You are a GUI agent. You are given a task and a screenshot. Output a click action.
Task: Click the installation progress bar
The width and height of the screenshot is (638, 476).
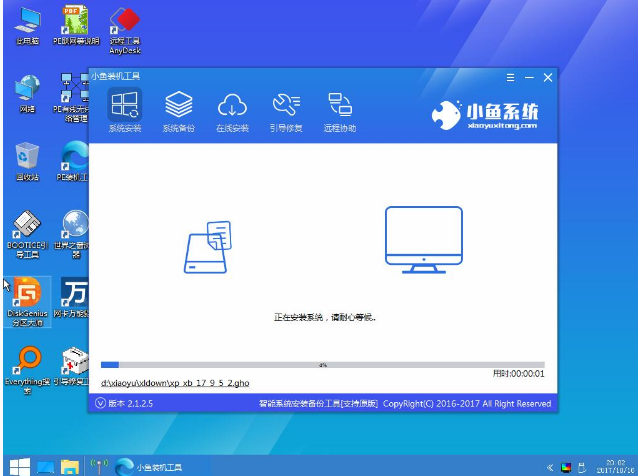(x=322, y=365)
